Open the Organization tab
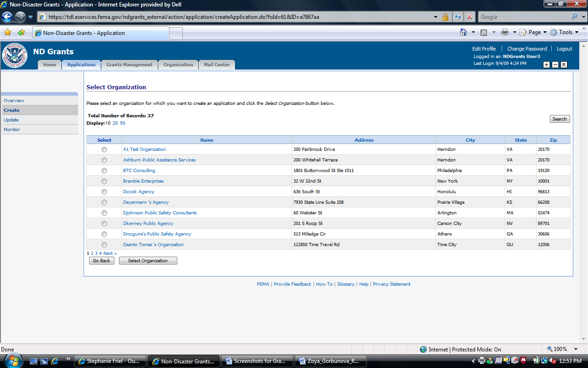 click(x=178, y=65)
